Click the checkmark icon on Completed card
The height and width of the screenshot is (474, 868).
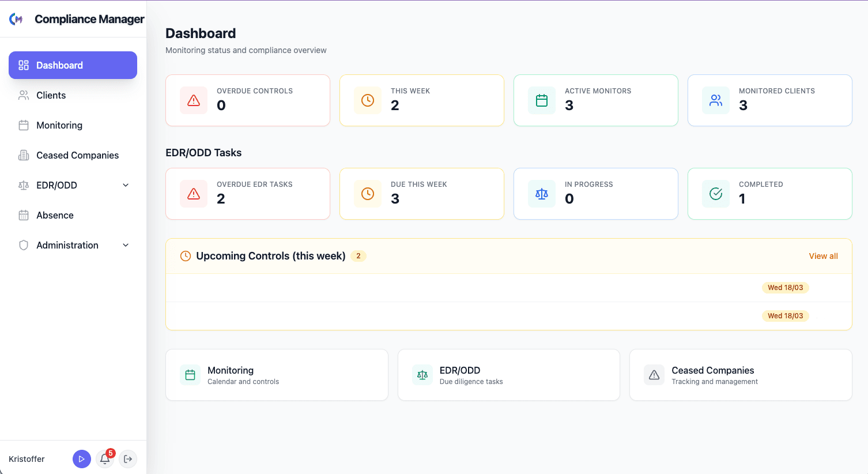point(716,194)
